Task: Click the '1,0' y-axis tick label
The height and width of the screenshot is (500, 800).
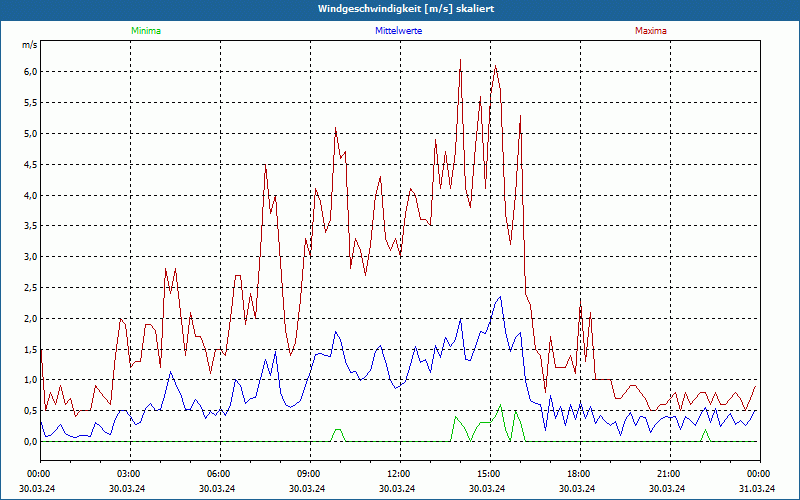Action: click(x=31, y=380)
